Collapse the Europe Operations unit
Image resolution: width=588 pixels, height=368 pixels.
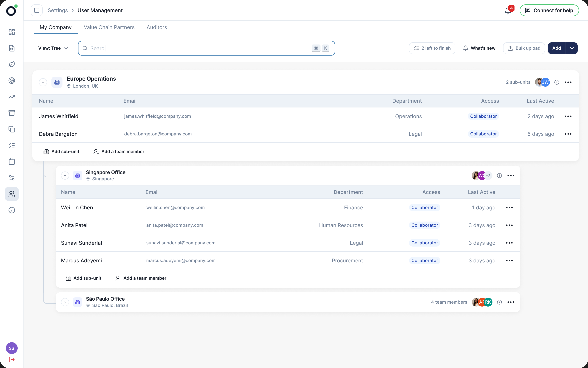(x=43, y=82)
